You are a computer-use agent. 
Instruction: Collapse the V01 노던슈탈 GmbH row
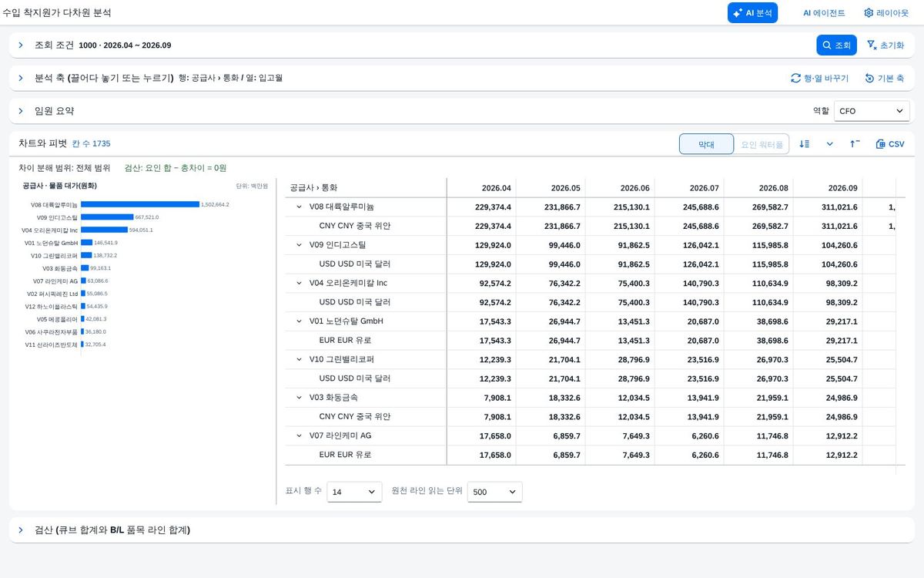point(299,321)
